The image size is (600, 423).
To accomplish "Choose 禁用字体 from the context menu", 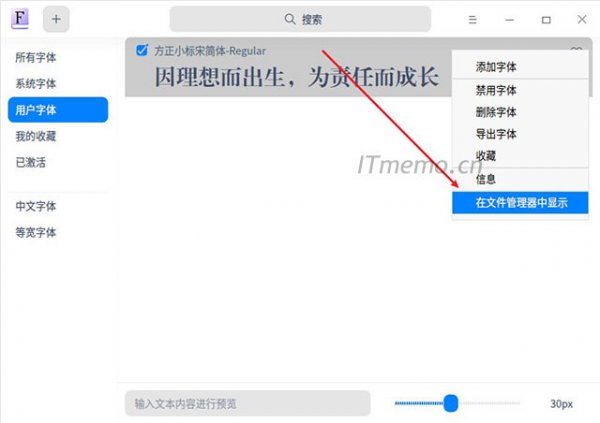I will point(520,90).
